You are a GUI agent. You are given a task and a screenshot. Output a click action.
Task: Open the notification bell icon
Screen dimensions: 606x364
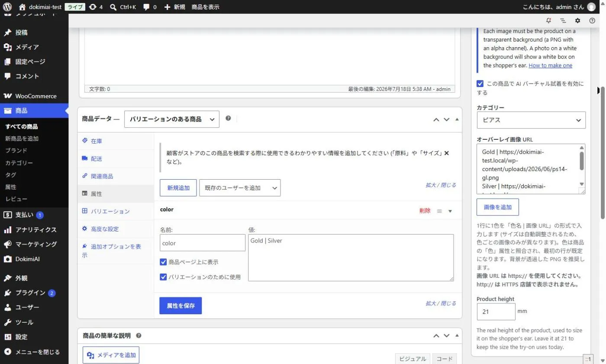(x=549, y=20)
